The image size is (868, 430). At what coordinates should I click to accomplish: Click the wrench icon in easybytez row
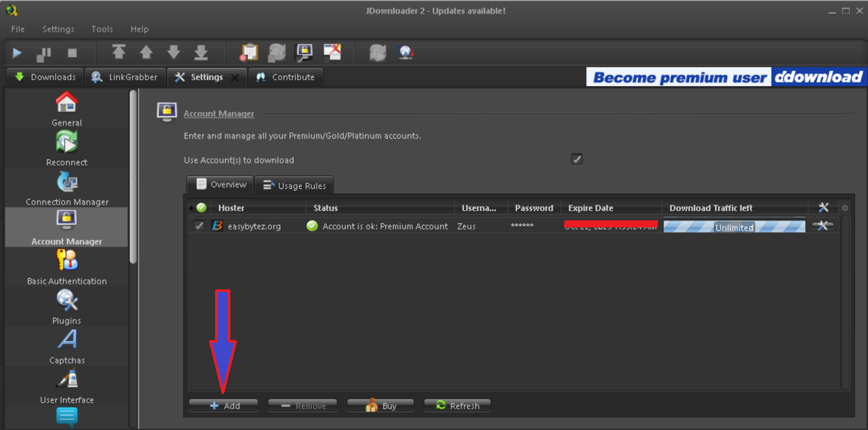(x=822, y=226)
